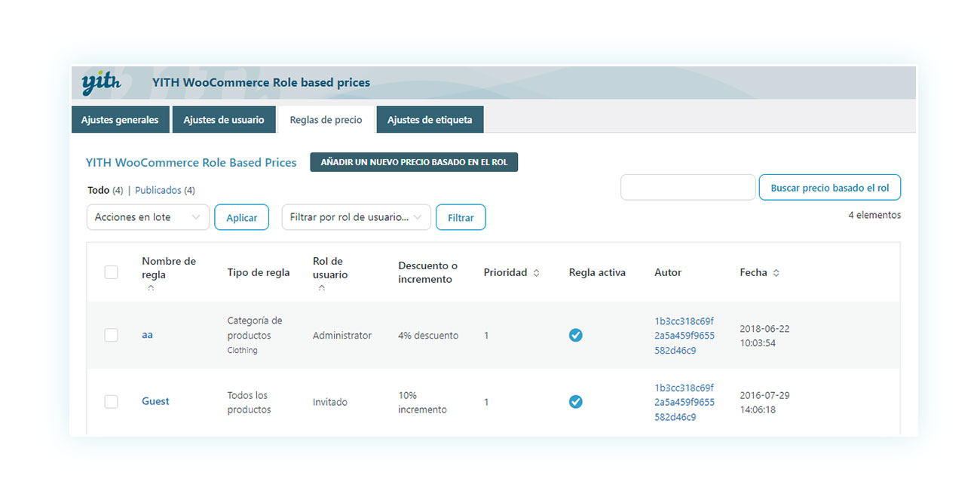Click the Tipo de regla column header
The height and width of the screenshot is (500, 980).
click(x=259, y=272)
